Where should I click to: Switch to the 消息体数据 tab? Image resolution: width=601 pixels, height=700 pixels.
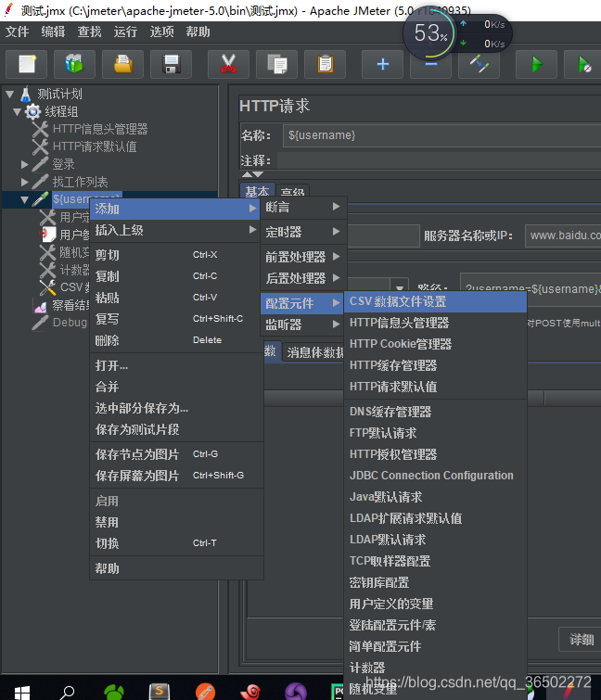314,352
